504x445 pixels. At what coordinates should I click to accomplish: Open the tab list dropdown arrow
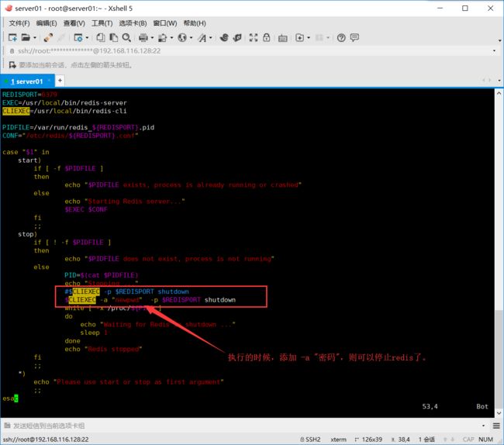coord(499,81)
